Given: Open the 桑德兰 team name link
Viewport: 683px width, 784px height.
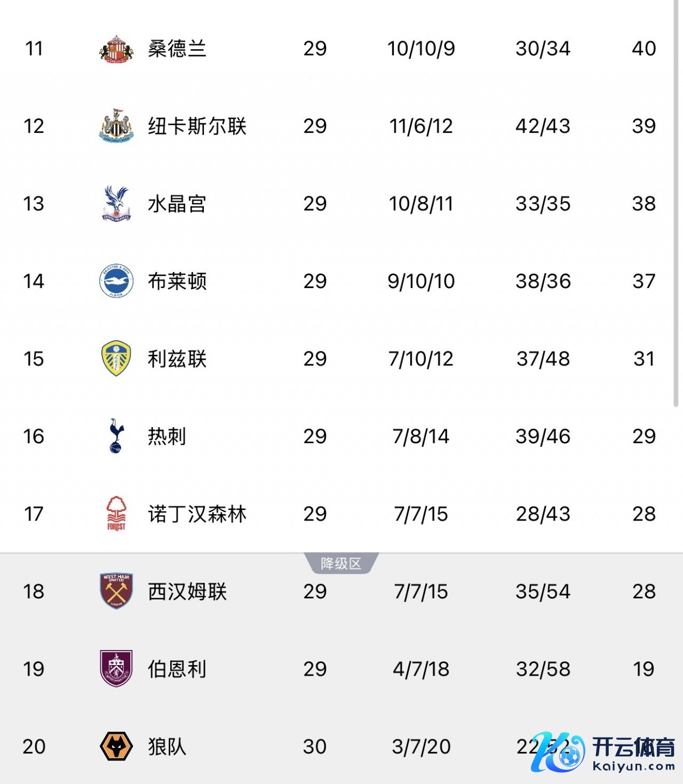Looking at the screenshot, I should click(x=177, y=49).
